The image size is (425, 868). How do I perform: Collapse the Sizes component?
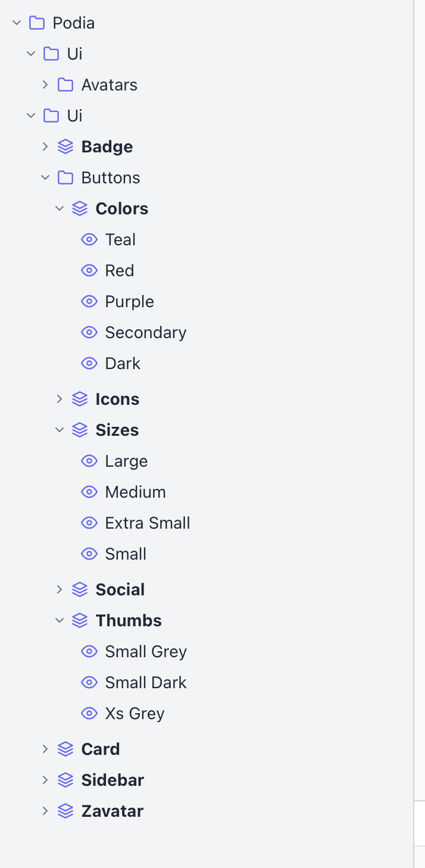(x=60, y=430)
